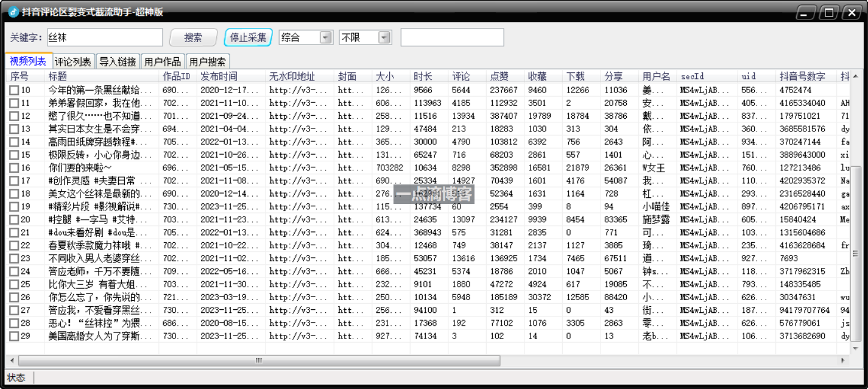Click Douyin number 7693
This screenshot has width=868, height=389.
click(x=788, y=258)
